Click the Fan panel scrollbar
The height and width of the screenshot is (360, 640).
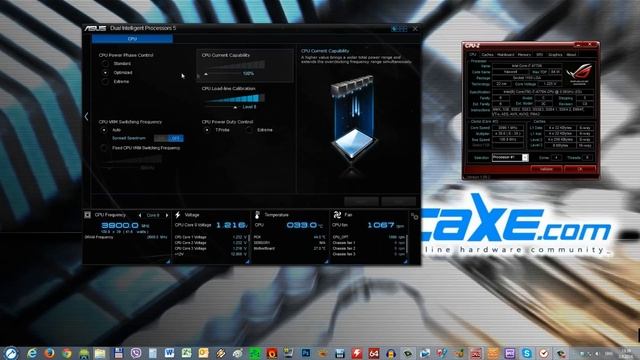click(407, 245)
